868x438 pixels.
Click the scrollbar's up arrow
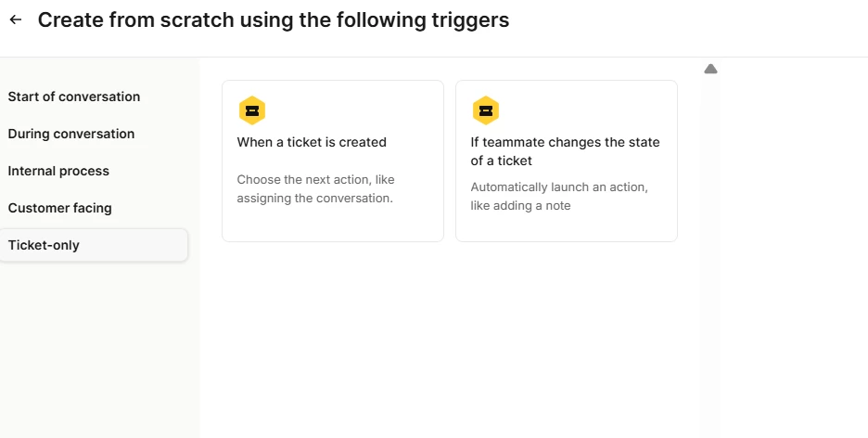click(x=710, y=69)
